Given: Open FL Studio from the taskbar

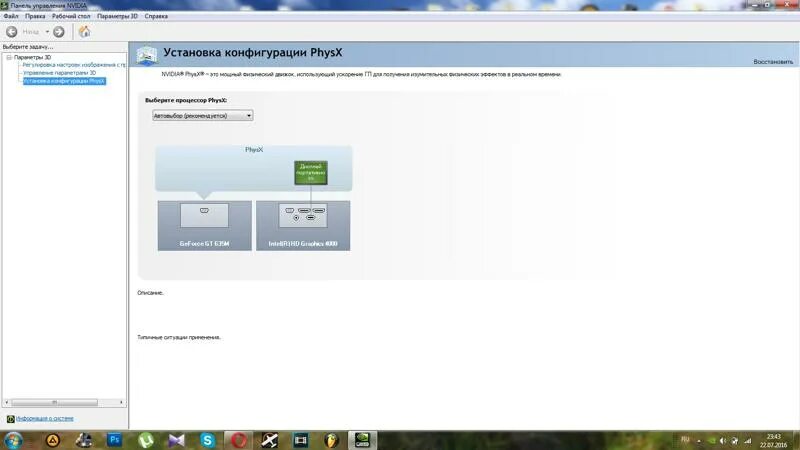Looking at the screenshot, I should (x=331, y=440).
